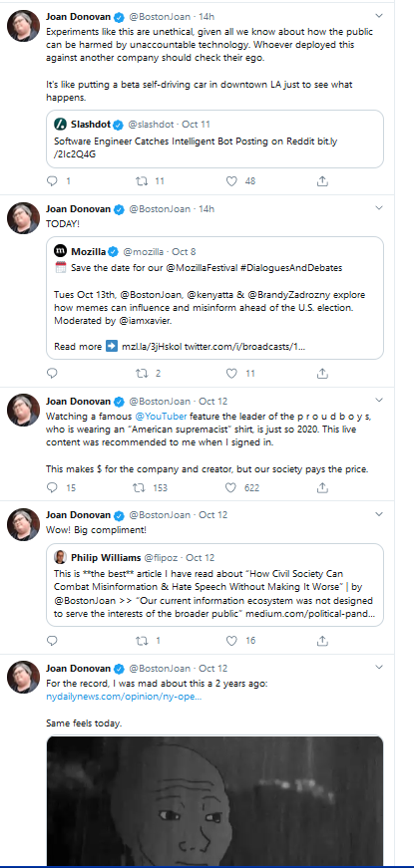Reply to the Slashdot quote tweet
The image size is (414, 868).
click(x=52, y=181)
